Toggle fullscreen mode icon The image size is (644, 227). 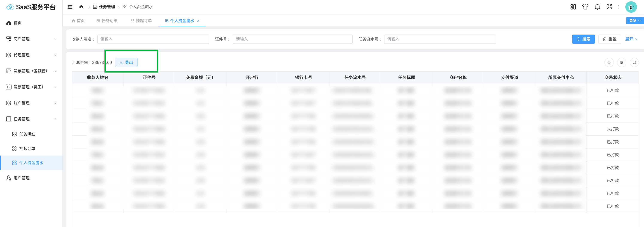point(609,7)
